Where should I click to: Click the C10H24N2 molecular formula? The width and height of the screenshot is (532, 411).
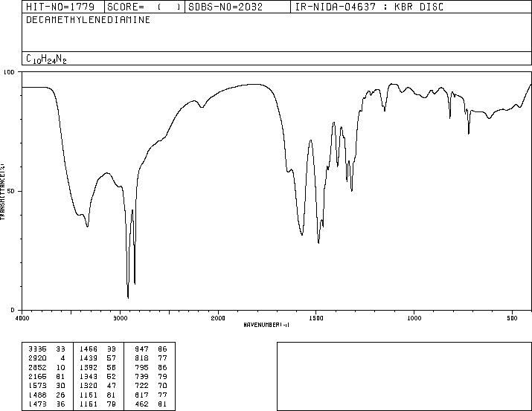(x=46, y=59)
